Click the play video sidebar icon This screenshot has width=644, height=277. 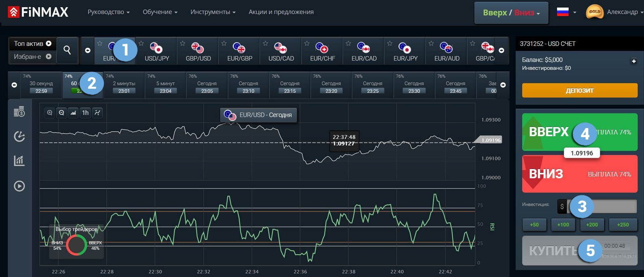[19, 186]
